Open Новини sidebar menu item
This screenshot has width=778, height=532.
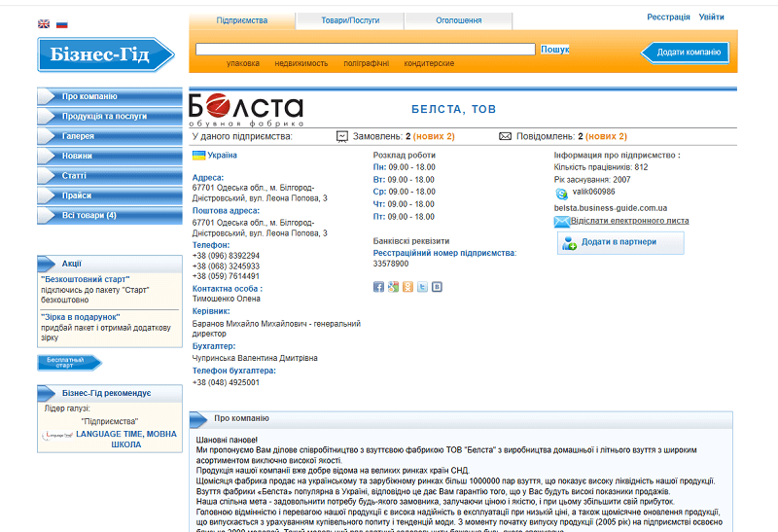(x=110, y=156)
